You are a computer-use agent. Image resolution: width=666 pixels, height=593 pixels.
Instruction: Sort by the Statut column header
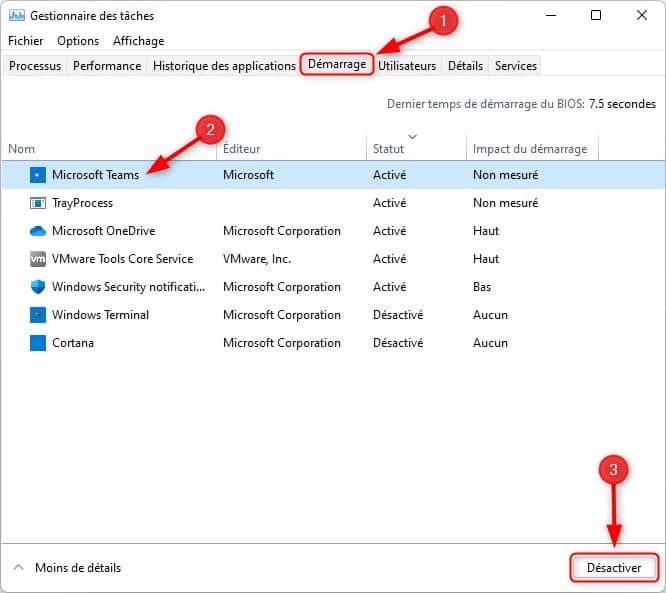[x=416, y=149]
